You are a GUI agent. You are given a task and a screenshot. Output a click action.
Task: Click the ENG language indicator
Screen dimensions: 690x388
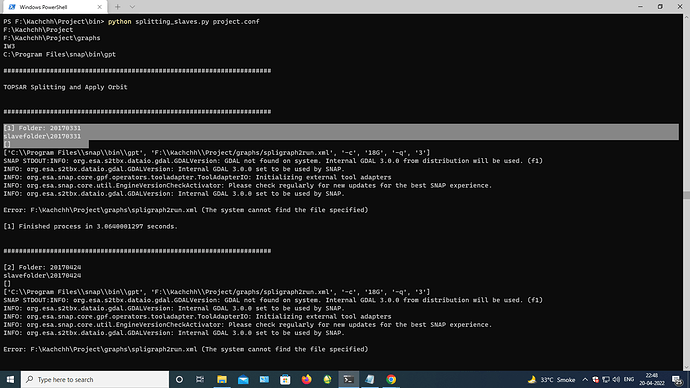tap(629, 379)
